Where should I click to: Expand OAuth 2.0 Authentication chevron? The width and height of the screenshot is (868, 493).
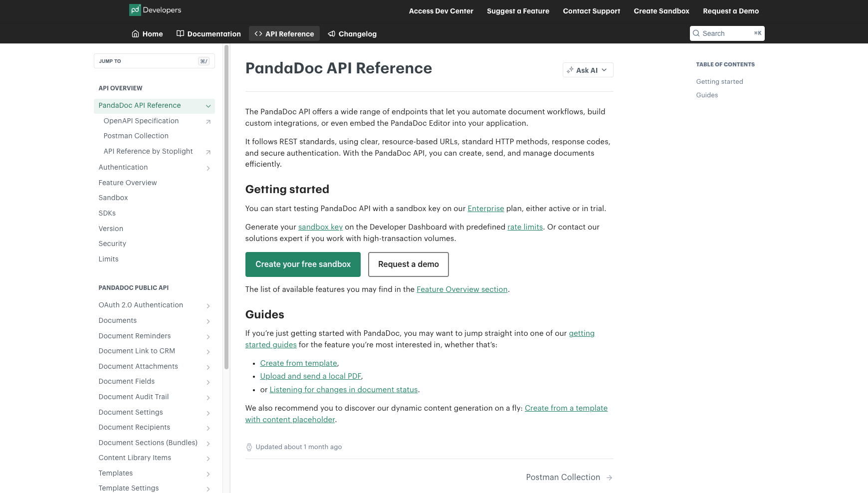tap(209, 306)
